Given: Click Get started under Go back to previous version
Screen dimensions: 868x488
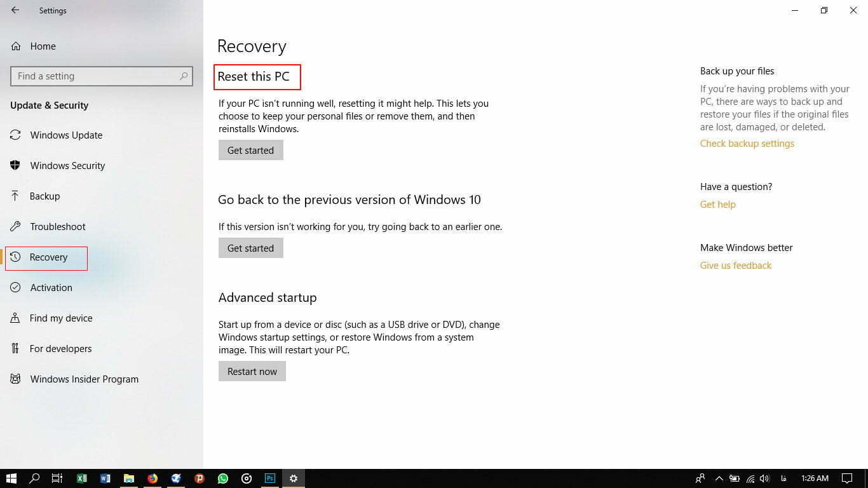Looking at the screenshot, I should tap(250, 248).
